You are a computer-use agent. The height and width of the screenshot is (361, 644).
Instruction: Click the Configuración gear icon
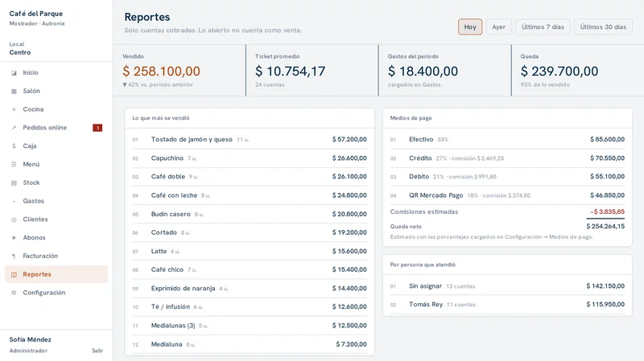14,293
